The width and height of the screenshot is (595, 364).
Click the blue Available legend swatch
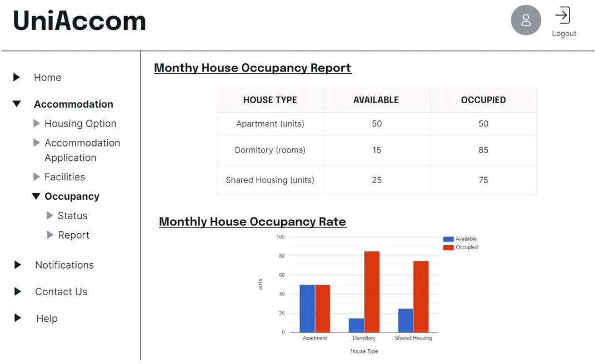tap(448, 239)
